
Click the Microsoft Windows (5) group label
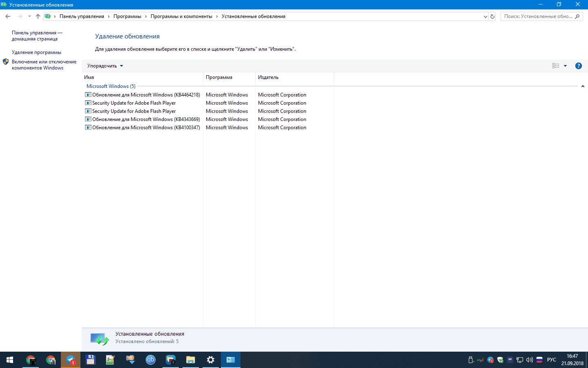pos(111,86)
